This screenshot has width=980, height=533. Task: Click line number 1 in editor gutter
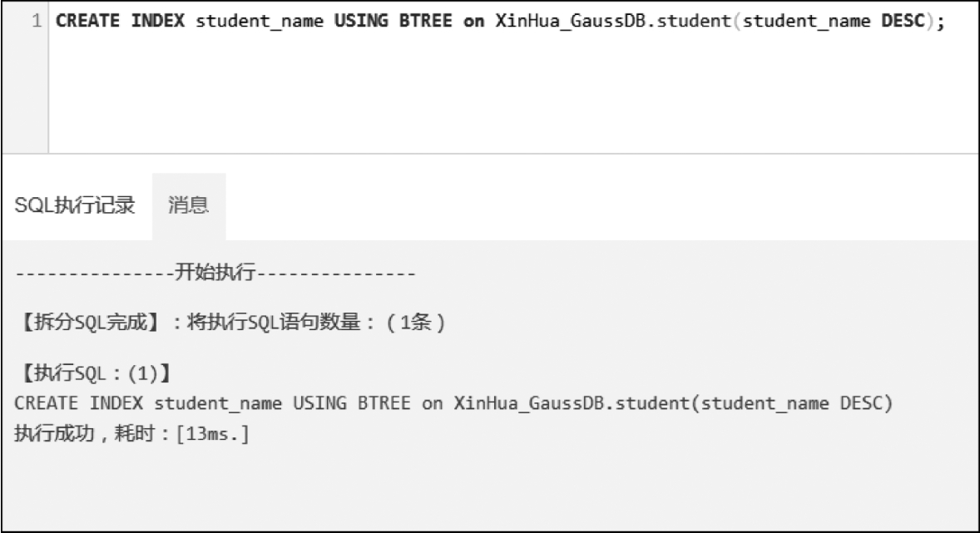(x=37, y=21)
